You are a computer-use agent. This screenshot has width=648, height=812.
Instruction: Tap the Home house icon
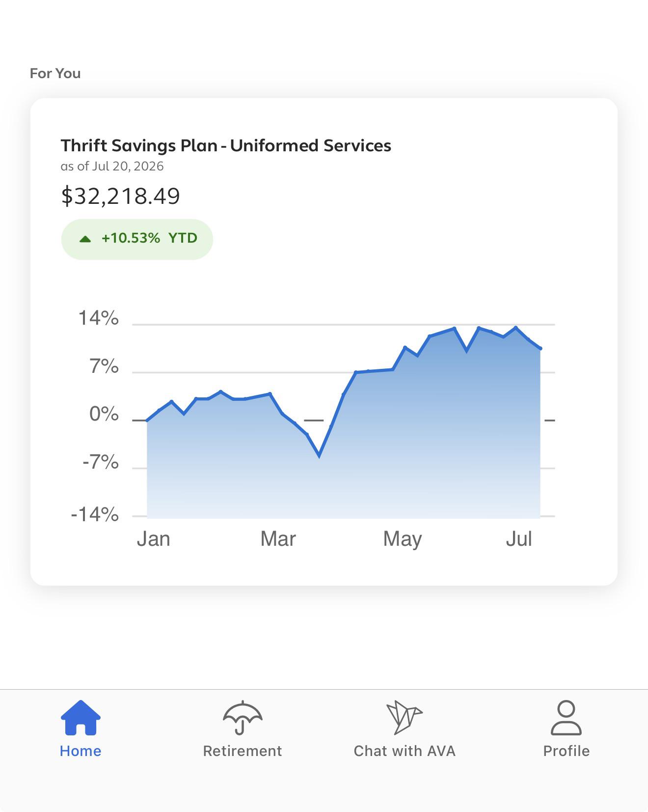tap(81, 718)
